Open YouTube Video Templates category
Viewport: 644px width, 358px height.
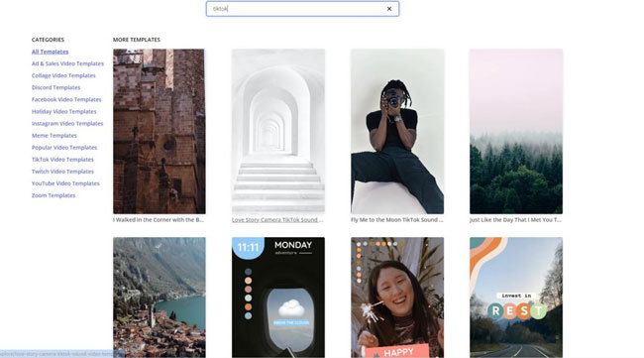point(65,183)
